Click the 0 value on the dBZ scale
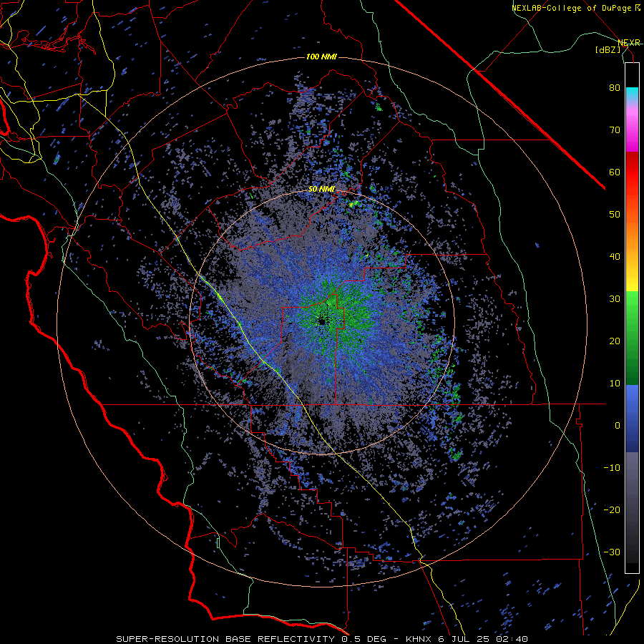This screenshot has width=644, height=644. pyautogui.click(x=618, y=426)
